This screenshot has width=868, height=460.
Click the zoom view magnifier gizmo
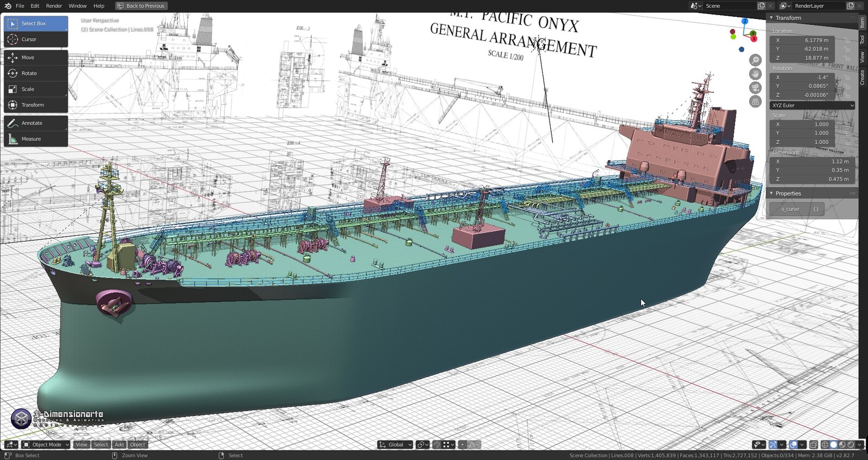coord(755,60)
